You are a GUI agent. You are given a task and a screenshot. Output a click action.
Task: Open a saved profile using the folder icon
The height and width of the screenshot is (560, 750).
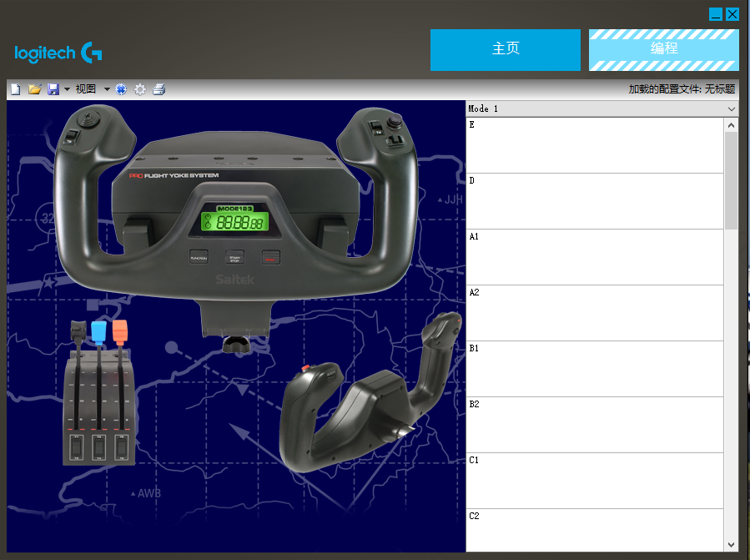[33, 88]
